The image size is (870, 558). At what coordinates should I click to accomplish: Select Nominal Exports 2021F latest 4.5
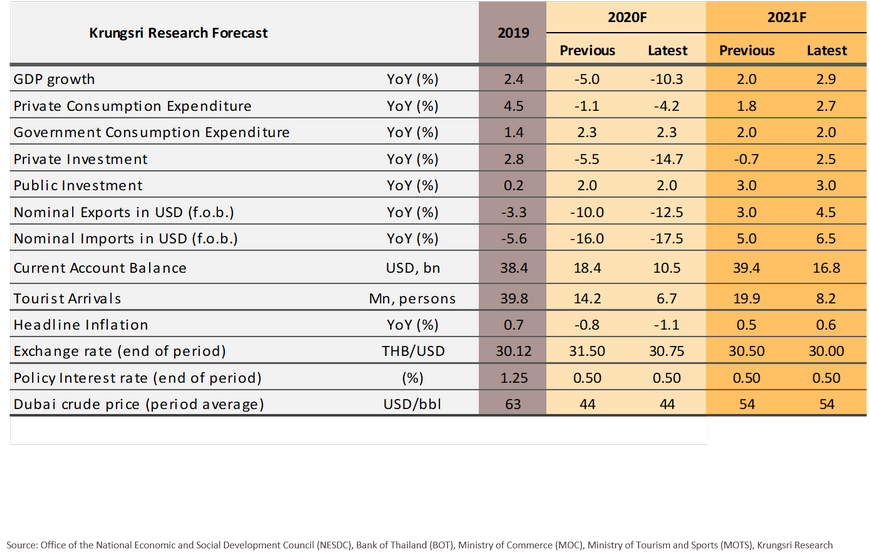[826, 212]
